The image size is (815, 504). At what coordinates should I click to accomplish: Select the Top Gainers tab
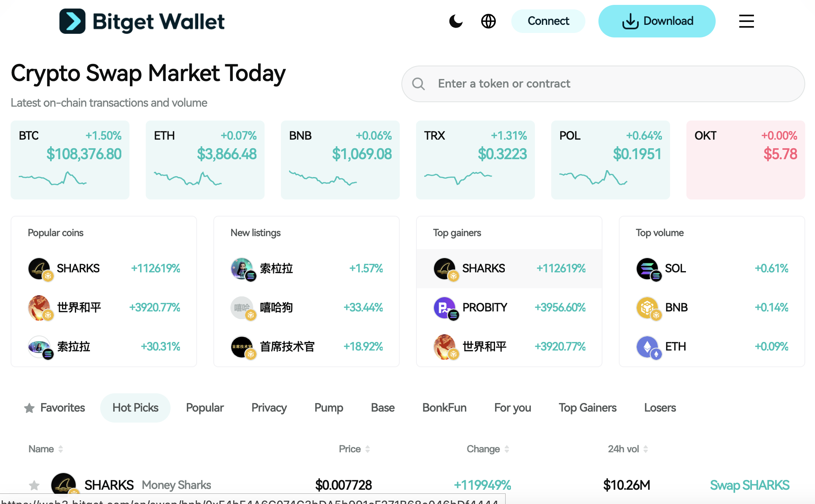point(587,408)
